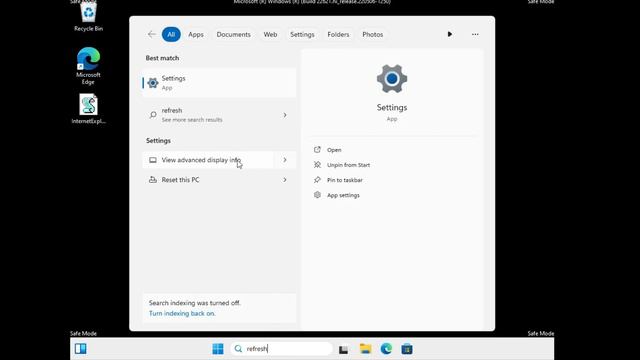Click Pin to taskbar option
Screen dimensions: 640x360
pyautogui.click(x=344, y=180)
